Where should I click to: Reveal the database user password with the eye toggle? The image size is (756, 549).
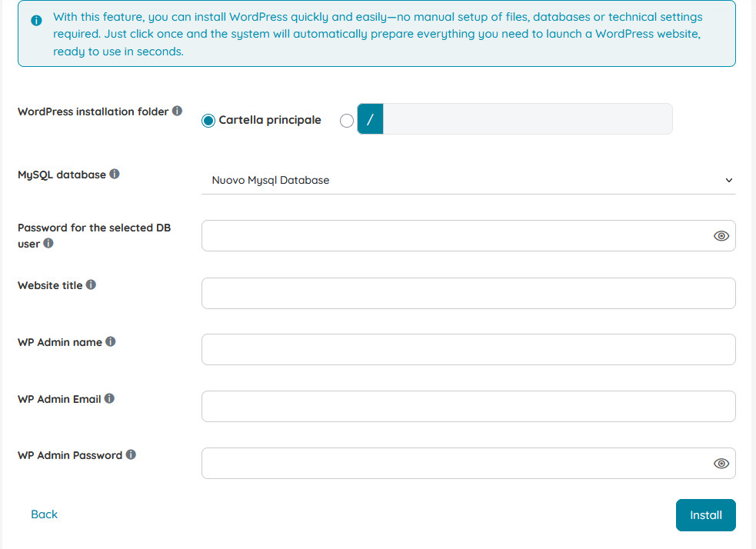[x=721, y=235]
